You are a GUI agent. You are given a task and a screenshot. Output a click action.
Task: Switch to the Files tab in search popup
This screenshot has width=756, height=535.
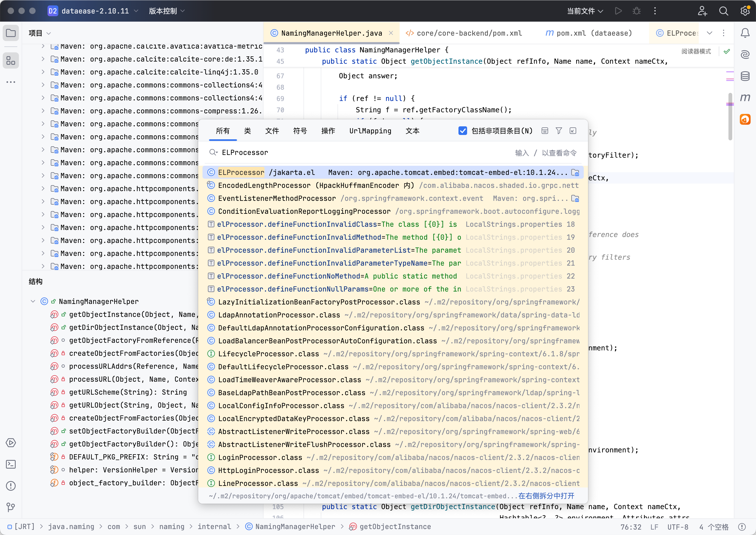tap(272, 131)
